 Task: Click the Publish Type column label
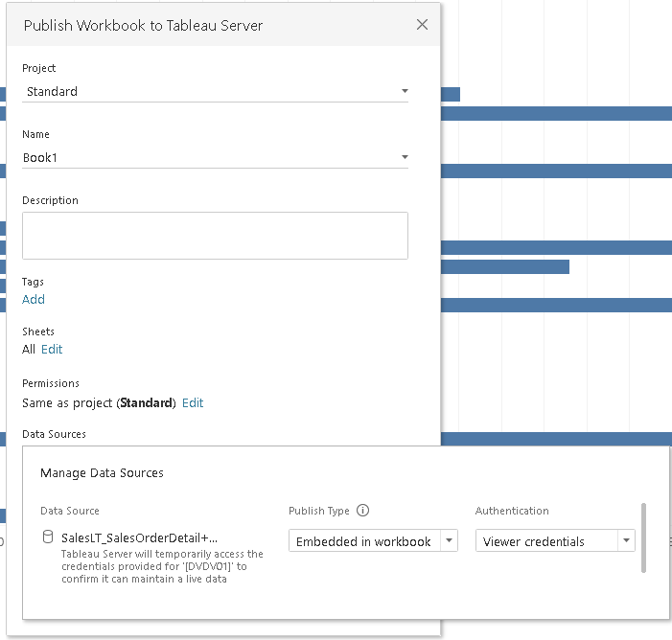click(319, 511)
